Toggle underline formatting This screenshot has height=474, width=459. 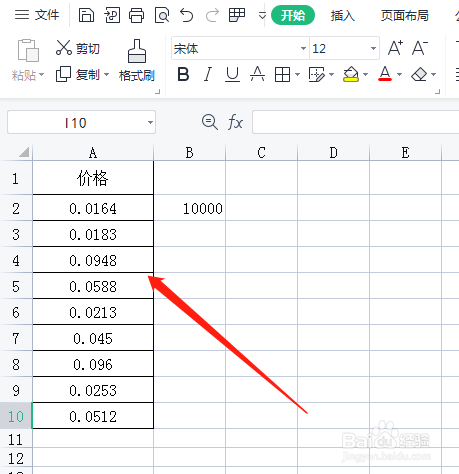(x=232, y=74)
